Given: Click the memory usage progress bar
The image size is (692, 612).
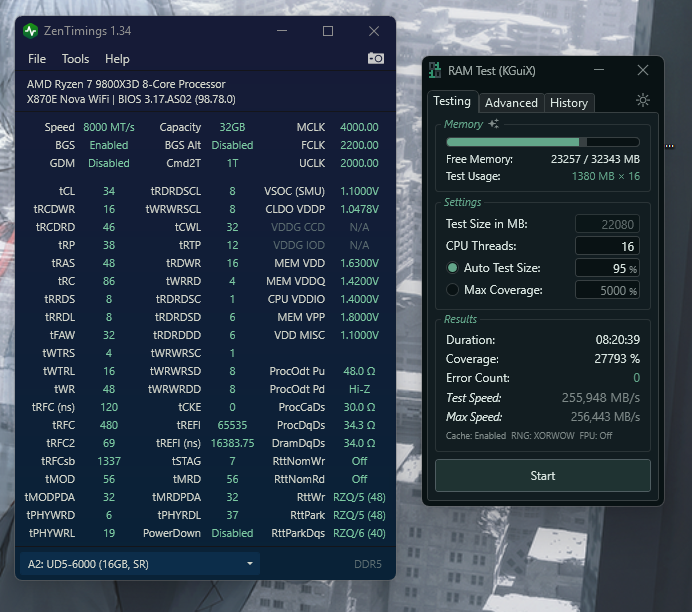Looking at the screenshot, I should (543, 142).
